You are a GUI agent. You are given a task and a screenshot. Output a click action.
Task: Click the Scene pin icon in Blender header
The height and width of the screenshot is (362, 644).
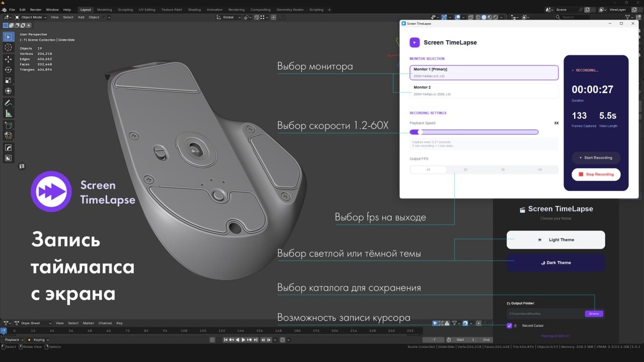581,10
